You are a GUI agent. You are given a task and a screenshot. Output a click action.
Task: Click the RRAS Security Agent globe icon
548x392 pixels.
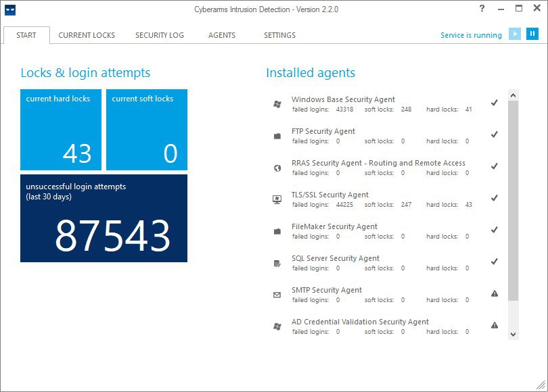pyautogui.click(x=277, y=168)
